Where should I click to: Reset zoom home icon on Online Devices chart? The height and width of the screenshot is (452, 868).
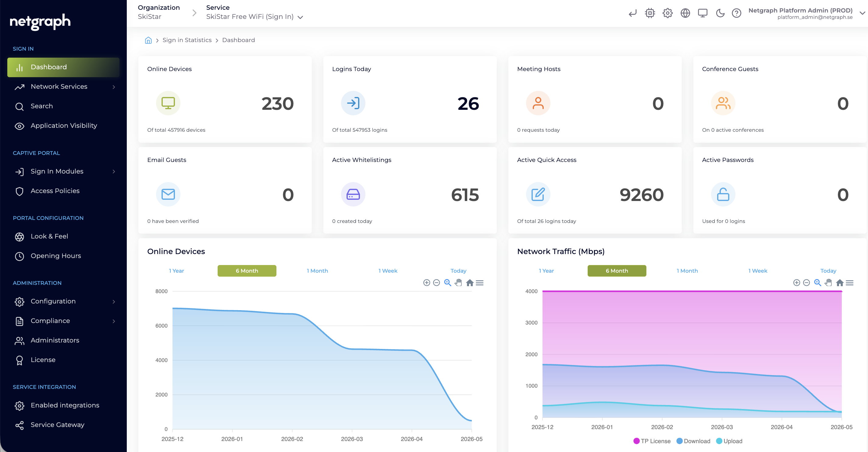click(470, 283)
